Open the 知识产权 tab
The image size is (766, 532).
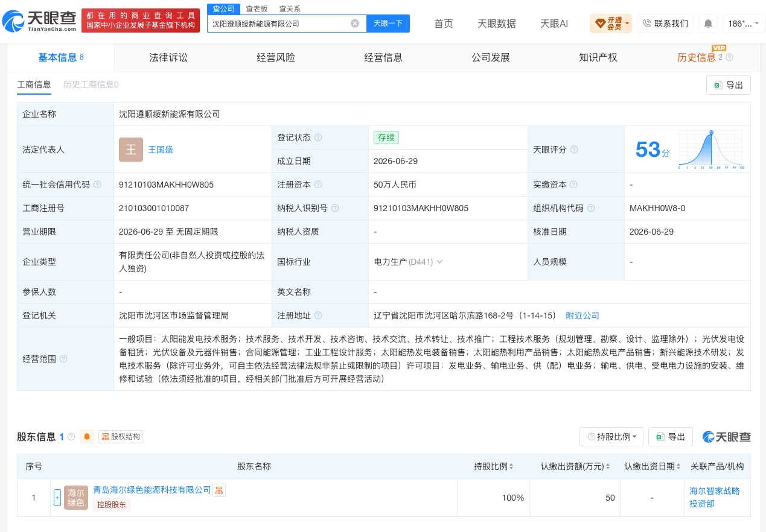(598, 57)
